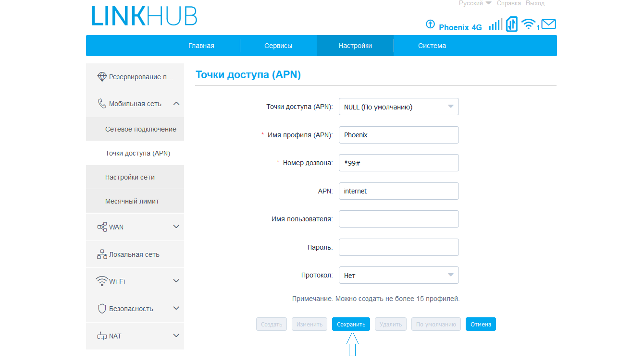Screen dimensions: 644x361
Task: Select Точки доступа (APN) in sidebar
Action: coord(135,153)
